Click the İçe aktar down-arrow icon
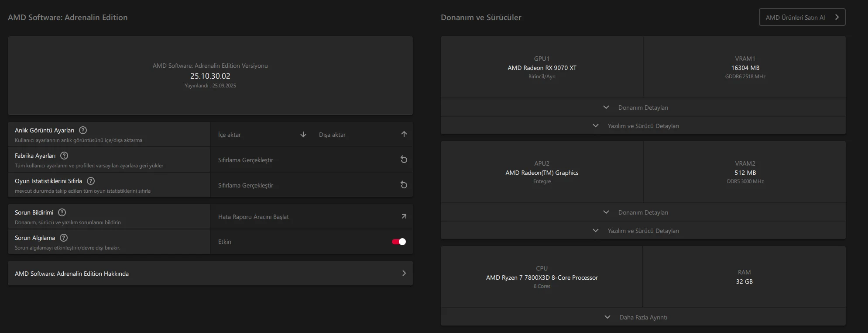The height and width of the screenshot is (333, 868). [303, 135]
